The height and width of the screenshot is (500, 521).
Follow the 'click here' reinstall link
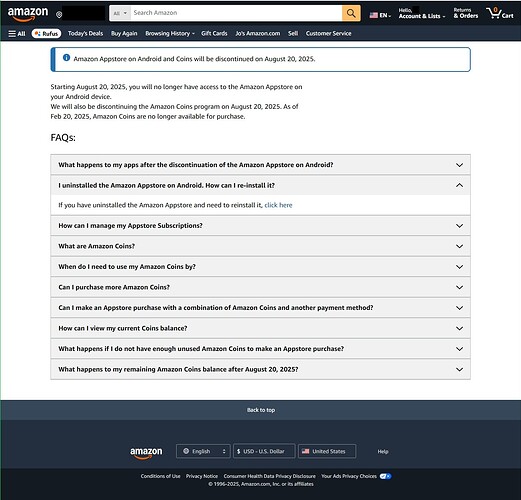coord(278,205)
